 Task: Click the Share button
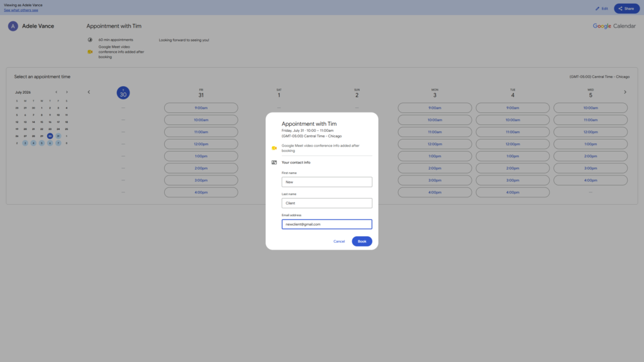tap(627, 9)
